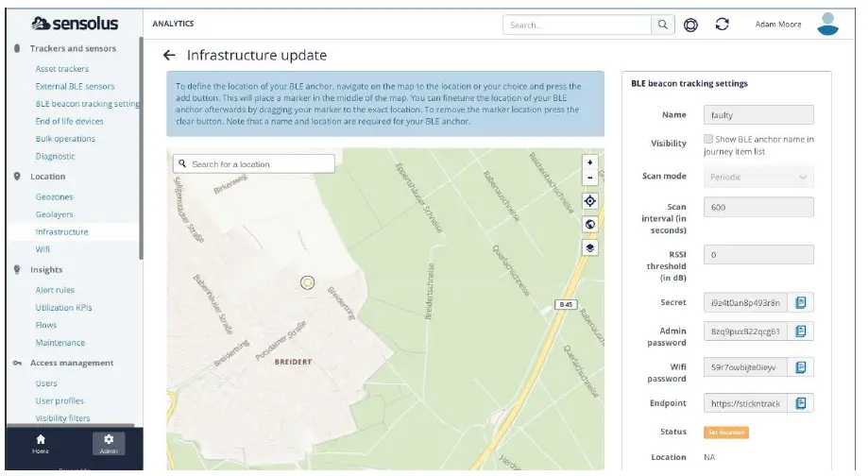Click the top Search input field
The height and width of the screenshot is (476, 868).
[577, 25]
